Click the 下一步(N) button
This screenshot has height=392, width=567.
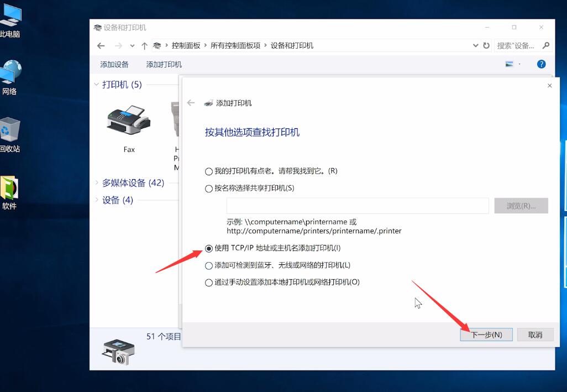pyautogui.click(x=486, y=334)
